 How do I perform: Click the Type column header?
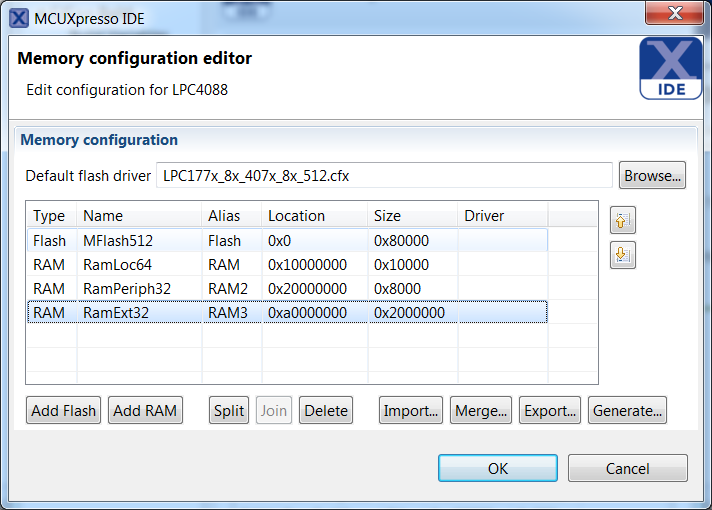[51, 215]
